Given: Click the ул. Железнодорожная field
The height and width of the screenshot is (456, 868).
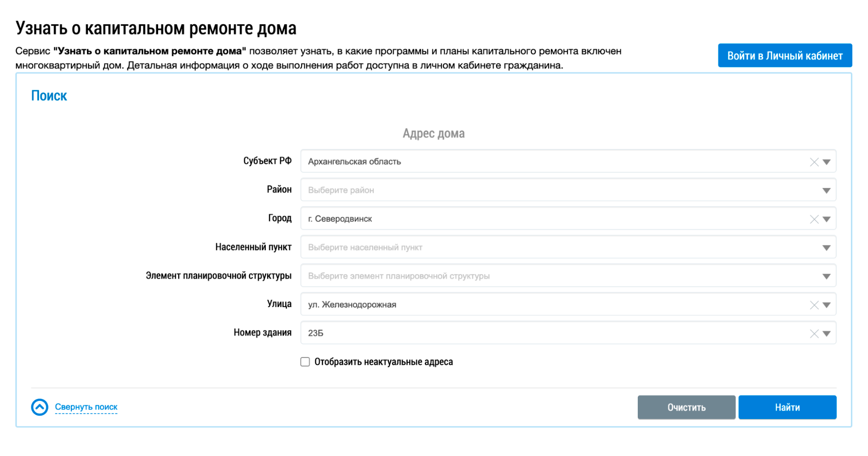Looking at the screenshot, I should tap(568, 304).
